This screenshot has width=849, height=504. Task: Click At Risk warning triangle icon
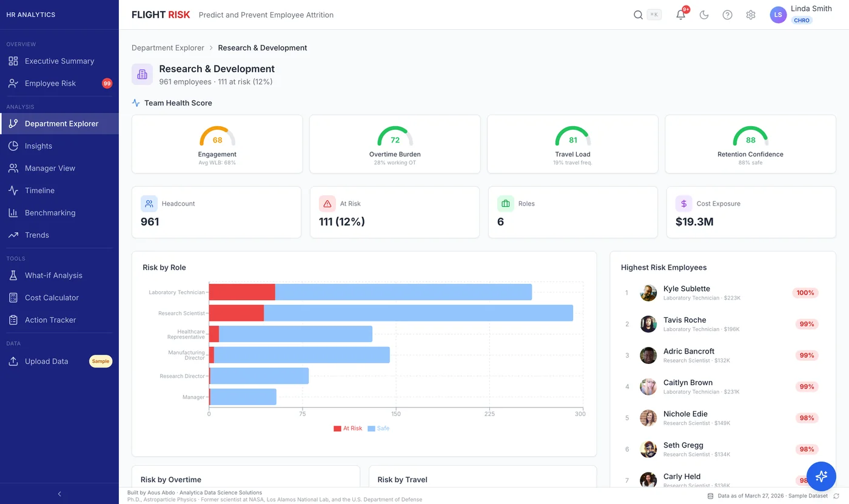click(327, 204)
